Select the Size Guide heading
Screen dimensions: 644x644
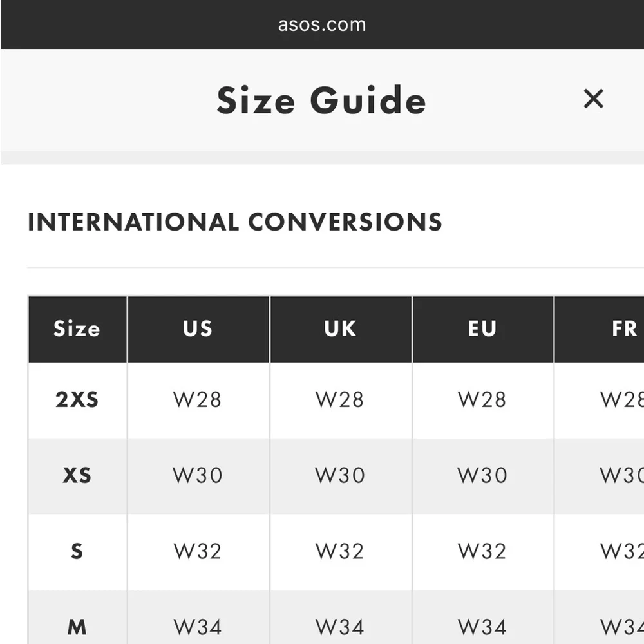[x=321, y=100]
